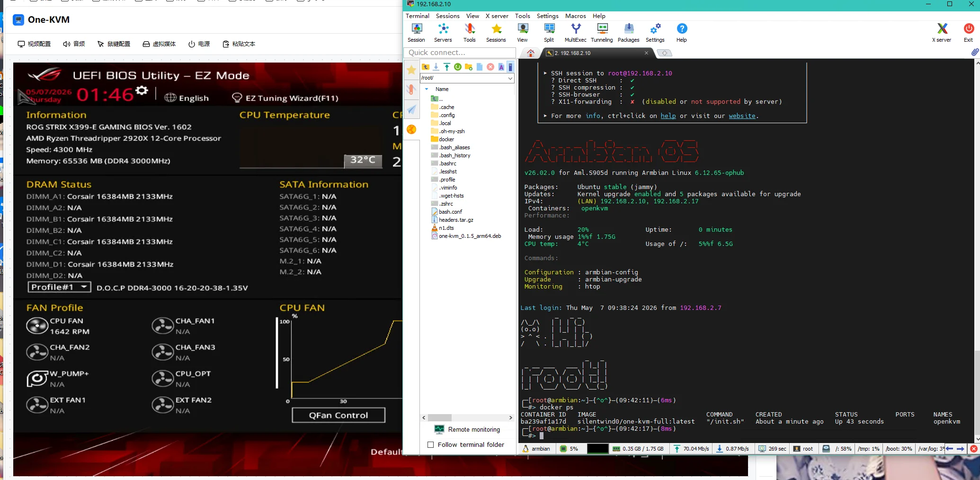Viewport: 980px width, 480px height.
Task: Toggle the Name column sort arrow
Action: click(x=427, y=89)
